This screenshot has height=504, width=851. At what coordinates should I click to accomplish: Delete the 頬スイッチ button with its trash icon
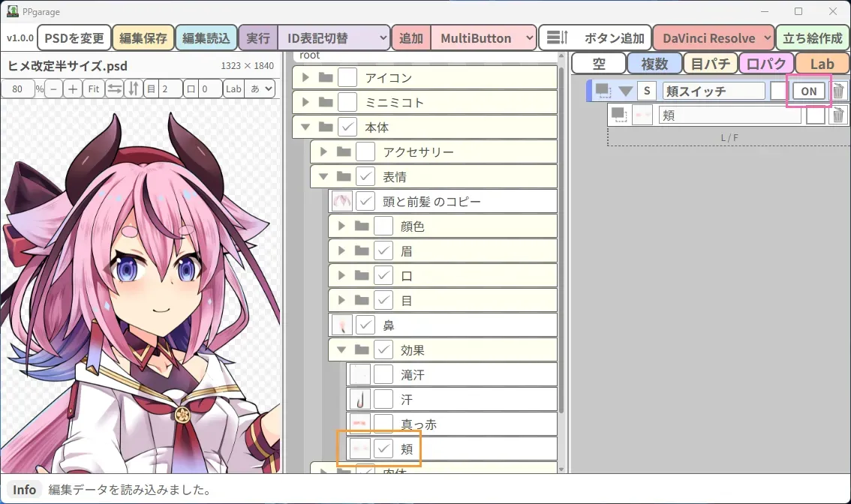[x=838, y=91]
